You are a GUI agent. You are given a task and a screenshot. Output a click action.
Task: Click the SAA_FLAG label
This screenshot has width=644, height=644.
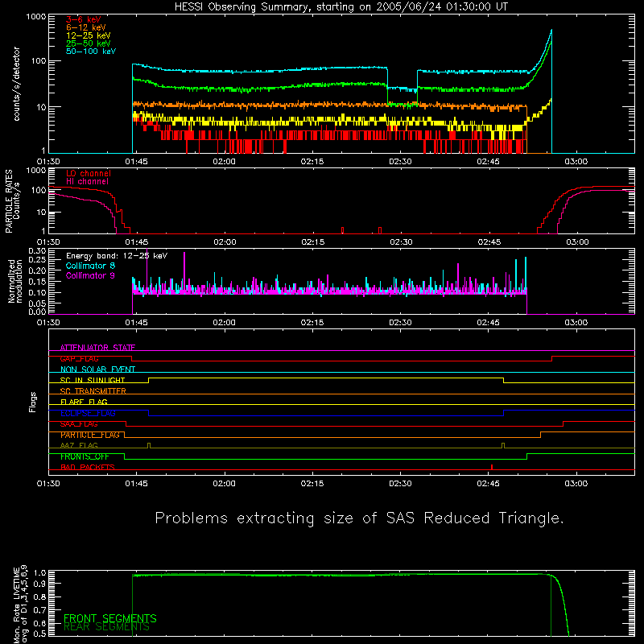point(79,424)
